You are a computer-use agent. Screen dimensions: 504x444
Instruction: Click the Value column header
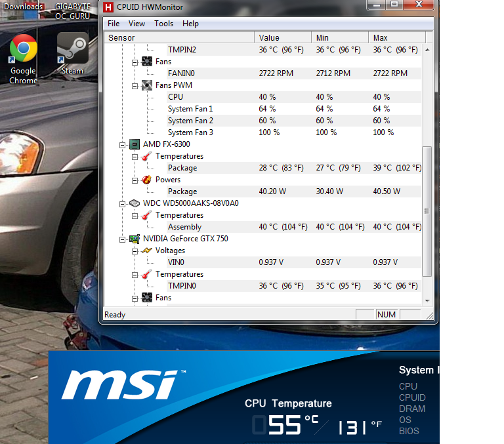tap(283, 37)
